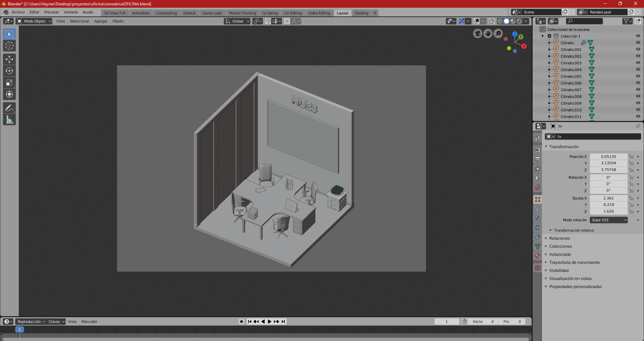Hide the Cilindro.003 object in viewport
This screenshot has height=341, width=644.
pyautogui.click(x=638, y=63)
